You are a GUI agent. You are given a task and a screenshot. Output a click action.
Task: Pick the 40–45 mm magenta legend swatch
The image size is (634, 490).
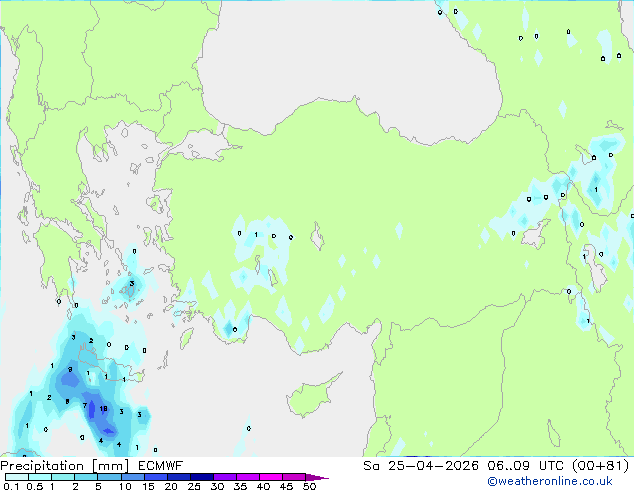point(271,477)
